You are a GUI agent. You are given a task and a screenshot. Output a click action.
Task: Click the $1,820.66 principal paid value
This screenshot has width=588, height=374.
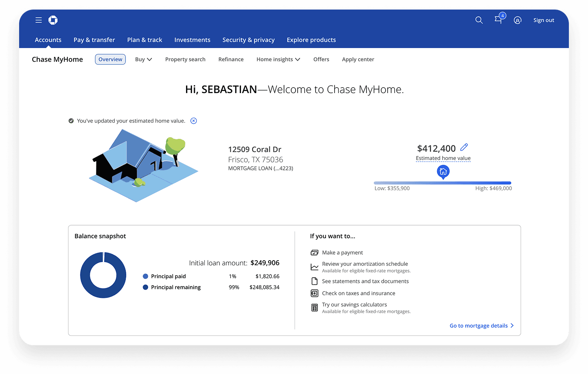click(267, 276)
